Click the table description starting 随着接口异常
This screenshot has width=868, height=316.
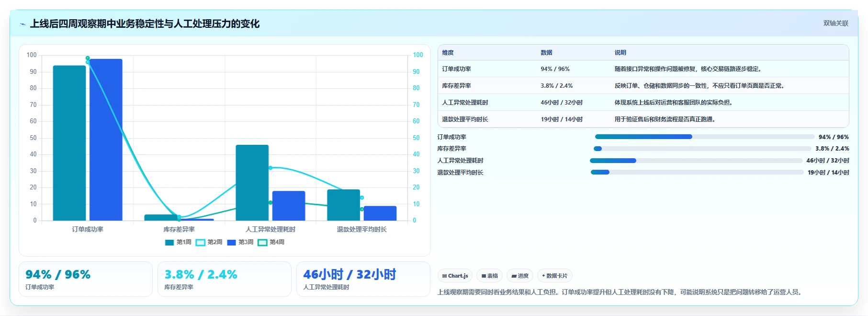click(x=688, y=69)
